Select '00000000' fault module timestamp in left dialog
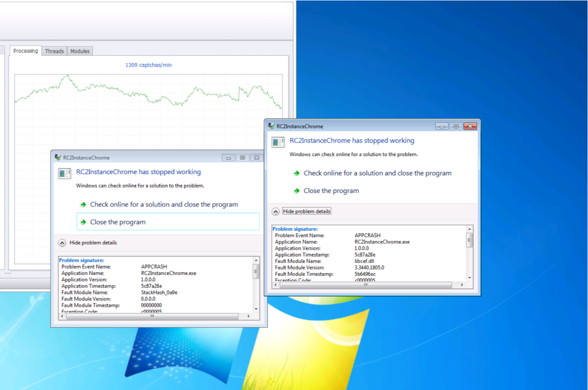This screenshot has height=390, width=588. pyautogui.click(x=151, y=306)
